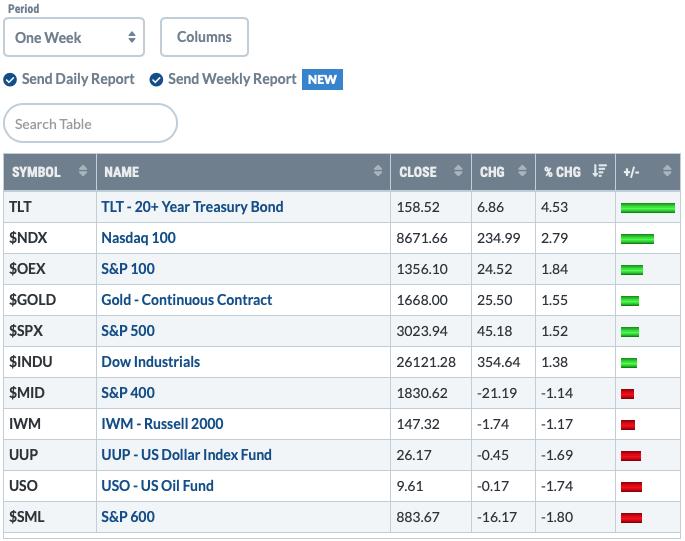This screenshot has height=541, width=685.
Task: Click percent change -1.80 in $SML row
Action: click(x=557, y=517)
